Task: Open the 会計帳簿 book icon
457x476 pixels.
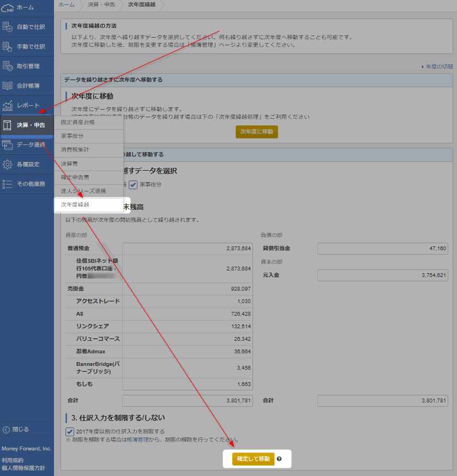Action: tap(8, 86)
